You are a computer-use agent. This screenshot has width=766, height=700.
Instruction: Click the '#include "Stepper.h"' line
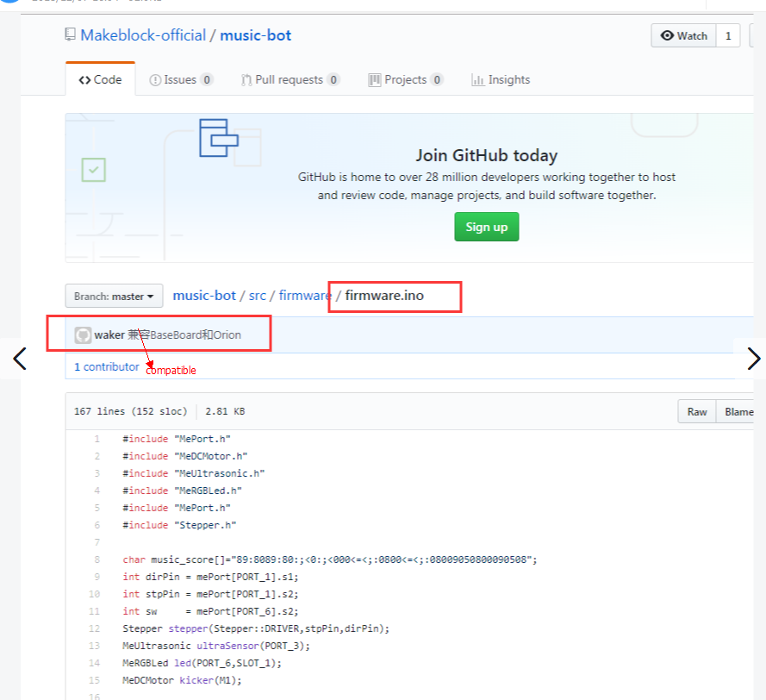click(x=179, y=525)
